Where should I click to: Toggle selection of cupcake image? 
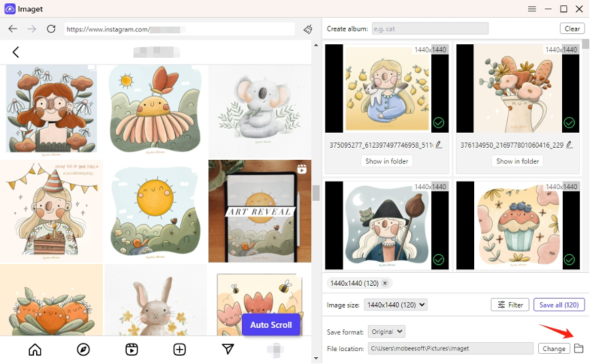(x=569, y=260)
